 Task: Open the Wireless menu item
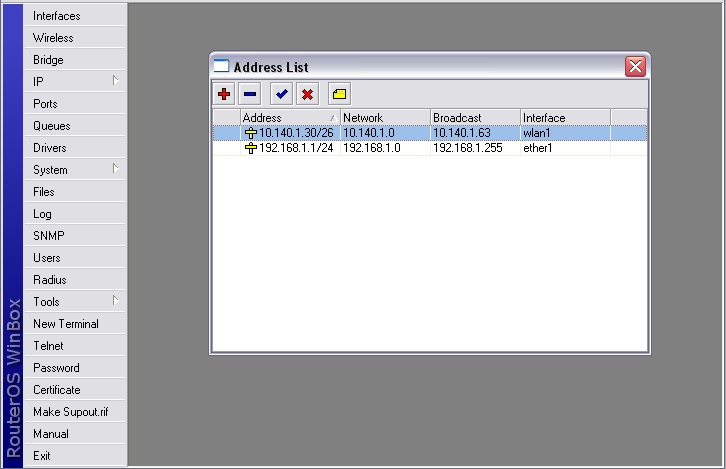point(53,38)
